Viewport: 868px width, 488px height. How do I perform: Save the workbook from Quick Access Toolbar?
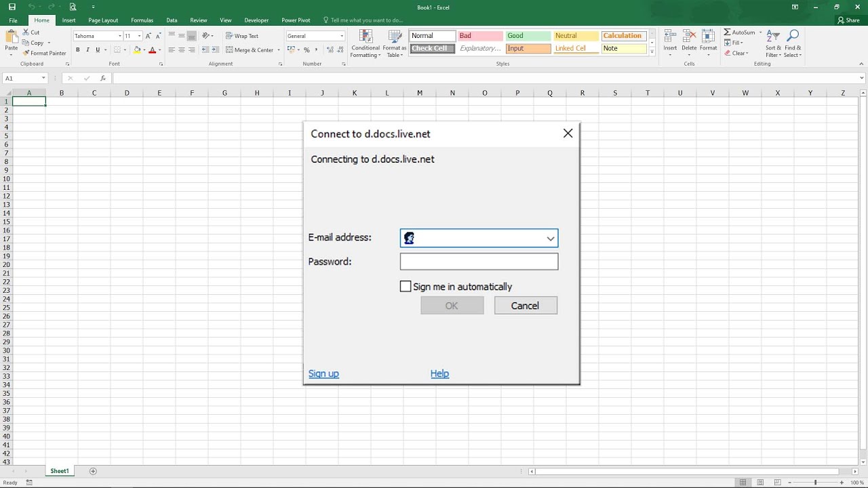[12, 7]
